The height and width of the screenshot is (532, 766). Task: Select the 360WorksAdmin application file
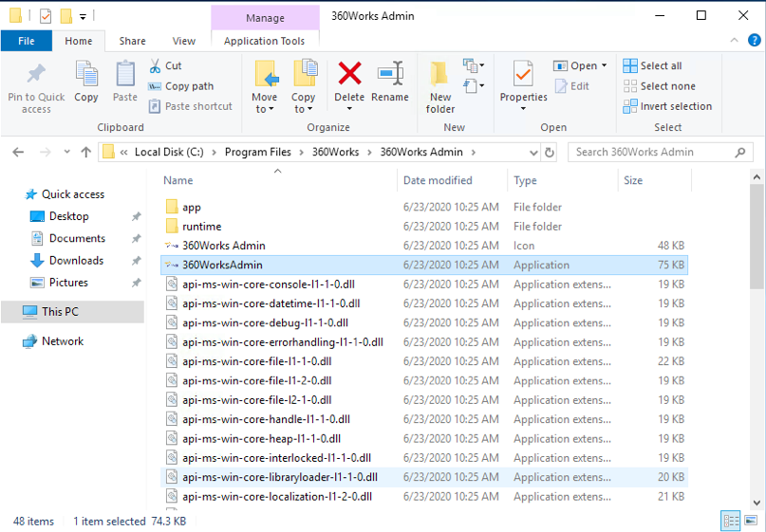point(424,265)
